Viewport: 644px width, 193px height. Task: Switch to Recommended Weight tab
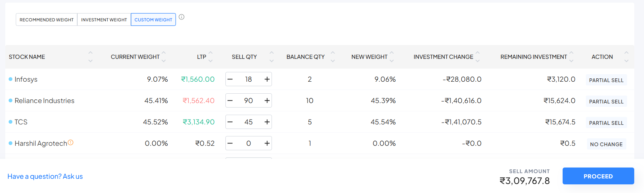point(47,19)
